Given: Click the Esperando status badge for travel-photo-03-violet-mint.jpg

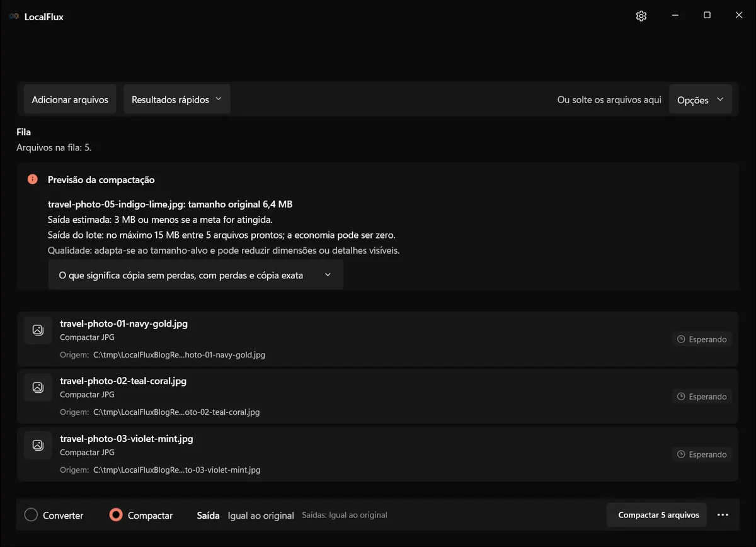Looking at the screenshot, I should click(x=702, y=454).
